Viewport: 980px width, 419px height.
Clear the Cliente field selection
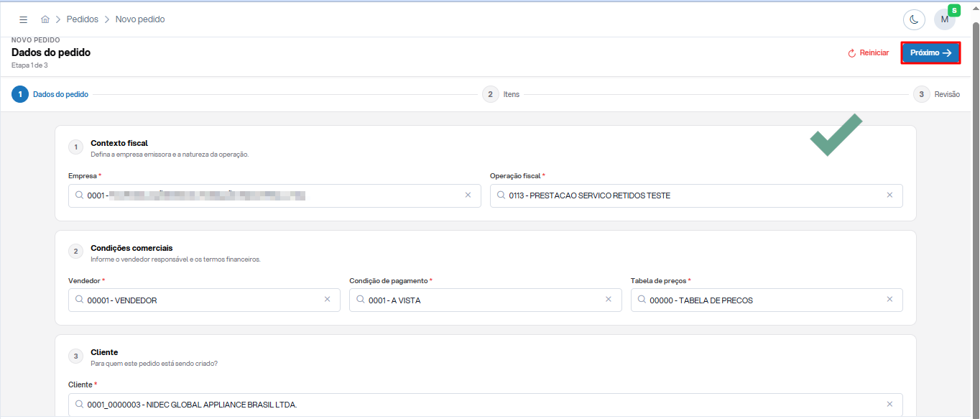pyautogui.click(x=889, y=404)
